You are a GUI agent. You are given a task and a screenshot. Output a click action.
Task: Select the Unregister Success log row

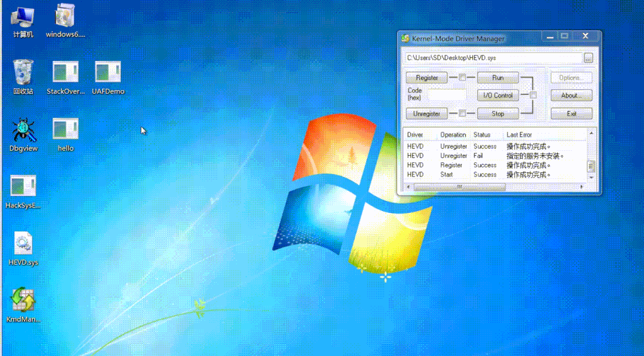pyautogui.click(x=496, y=146)
